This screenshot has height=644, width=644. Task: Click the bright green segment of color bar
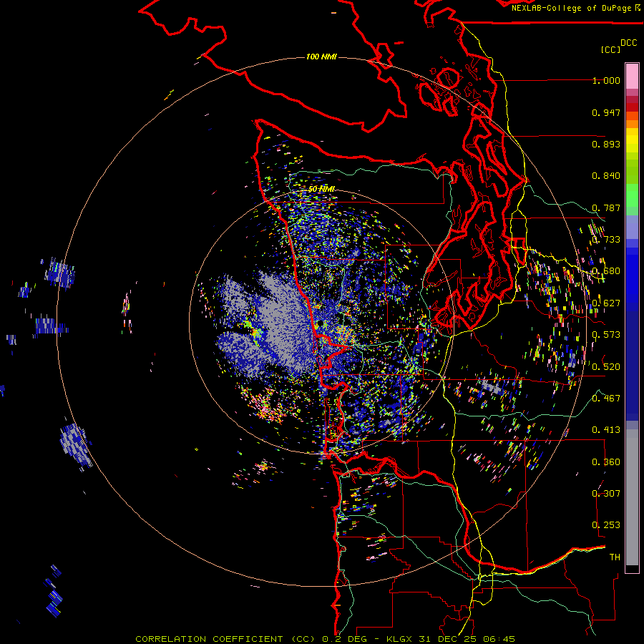coord(632,195)
